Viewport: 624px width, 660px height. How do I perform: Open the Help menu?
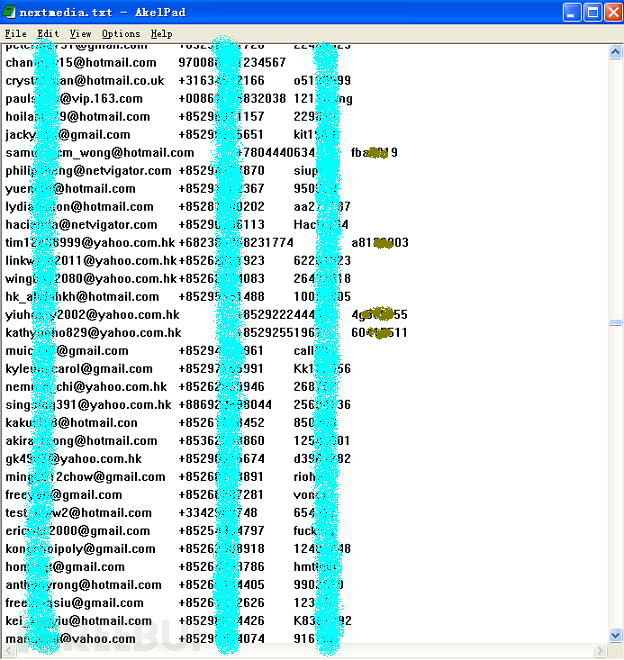162,34
